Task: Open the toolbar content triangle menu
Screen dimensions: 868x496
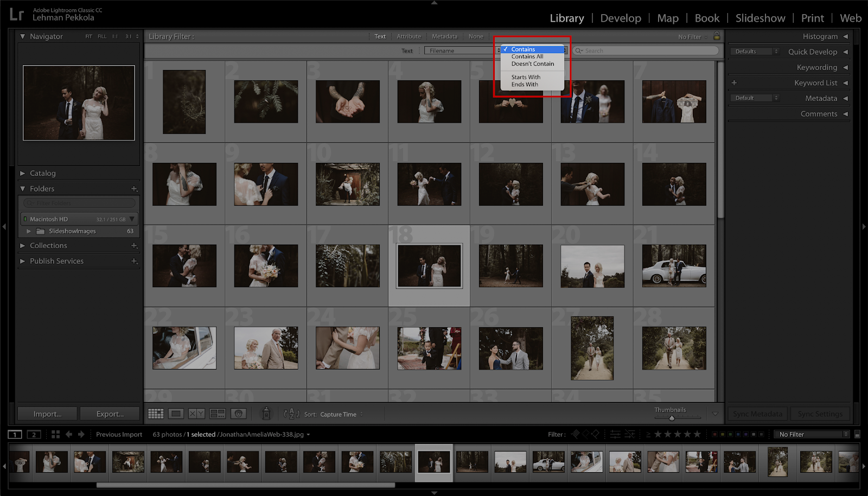Action: (x=715, y=414)
